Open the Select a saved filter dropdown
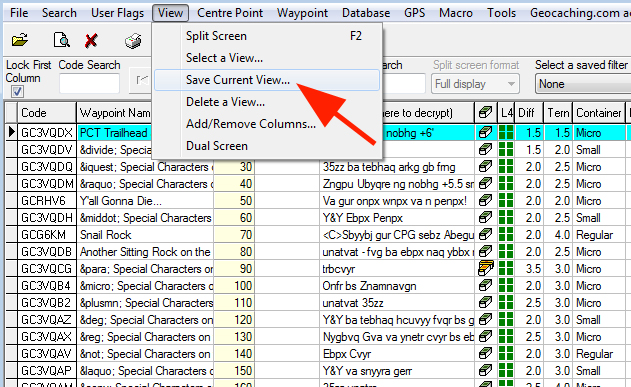 click(583, 84)
